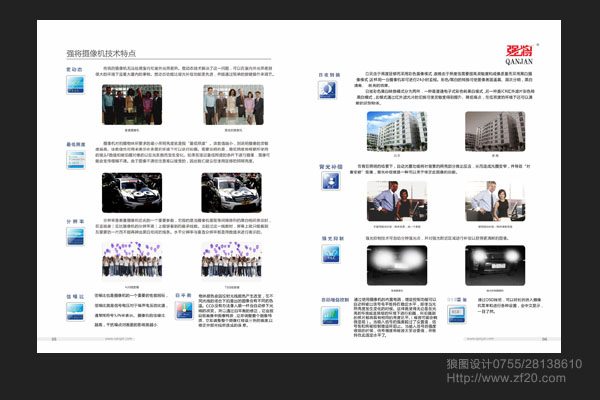Click the QANJAN text under the logo
The height and width of the screenshot is (400, 600).
(519, 61)
